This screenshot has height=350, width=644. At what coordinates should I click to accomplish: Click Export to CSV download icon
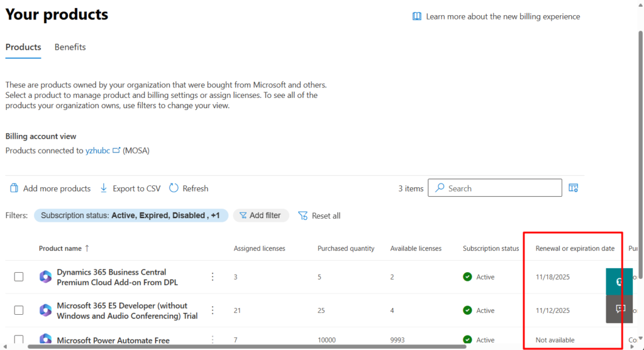tap(104, 189)
